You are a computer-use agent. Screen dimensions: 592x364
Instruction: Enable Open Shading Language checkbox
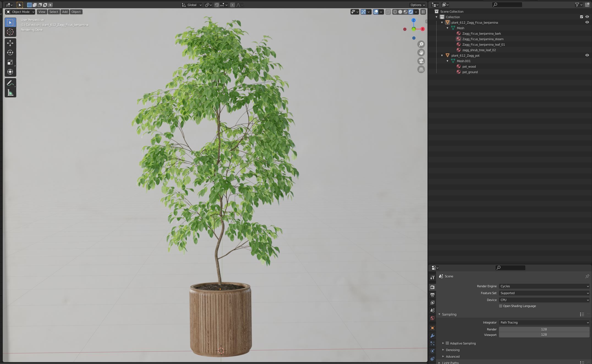pyautogui.click(x=501, y=306)
